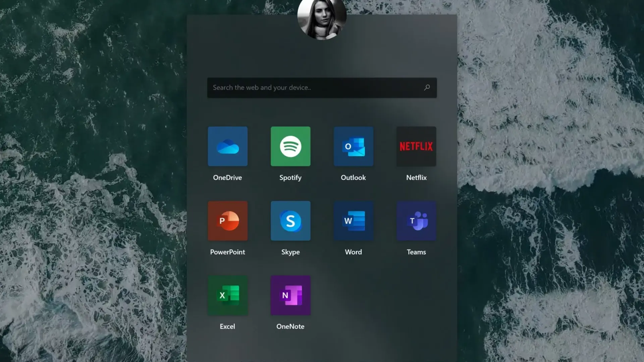This screenshot has height=362, width=644.
Task: Start Skype from its tile
Action: coord(290,221)
